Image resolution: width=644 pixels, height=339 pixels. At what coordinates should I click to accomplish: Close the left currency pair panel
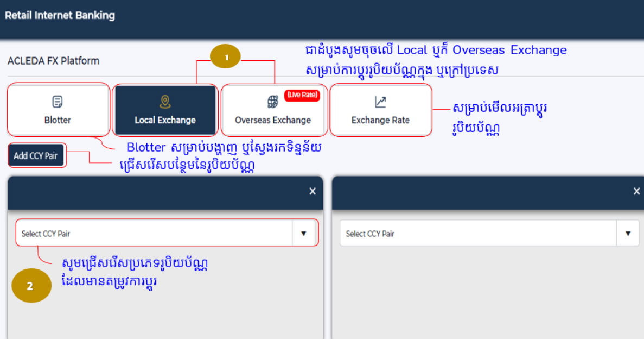click(312, 191)
